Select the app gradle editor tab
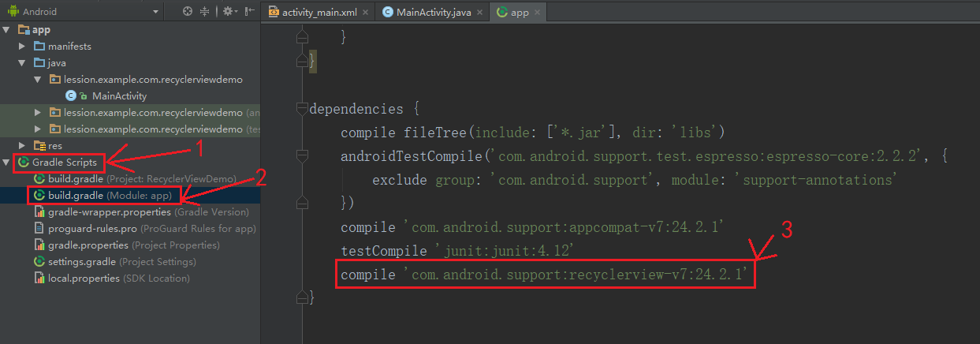Viewport: 980px width, 344px height. pos(520,13)
